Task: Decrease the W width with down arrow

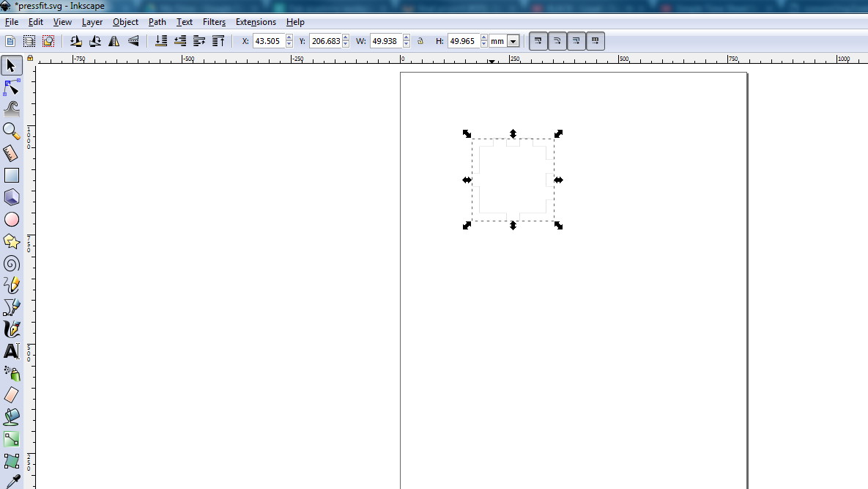Action: (x=407, y=44)
